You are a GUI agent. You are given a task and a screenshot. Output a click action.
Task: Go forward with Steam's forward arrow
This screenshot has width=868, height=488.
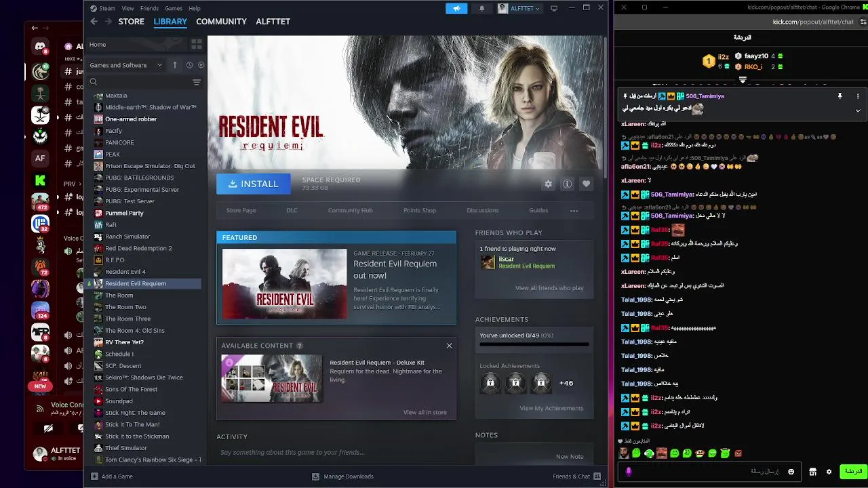pyautogui.click(x=109, y=22)
